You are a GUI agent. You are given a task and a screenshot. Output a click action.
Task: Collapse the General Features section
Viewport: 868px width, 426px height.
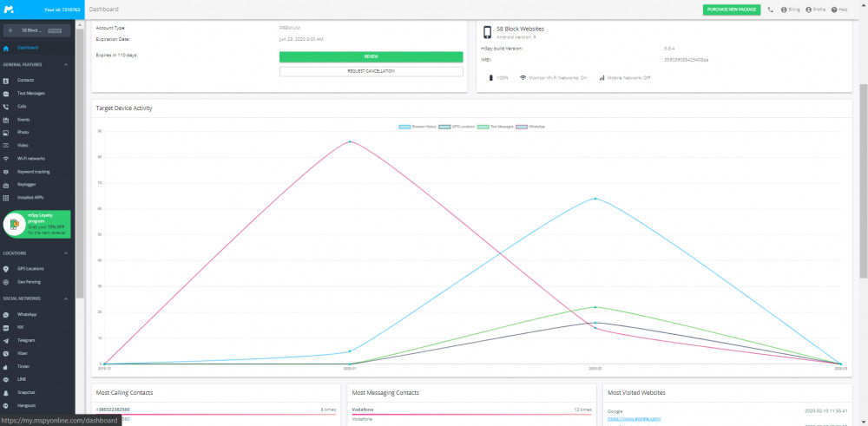(66, 65)
